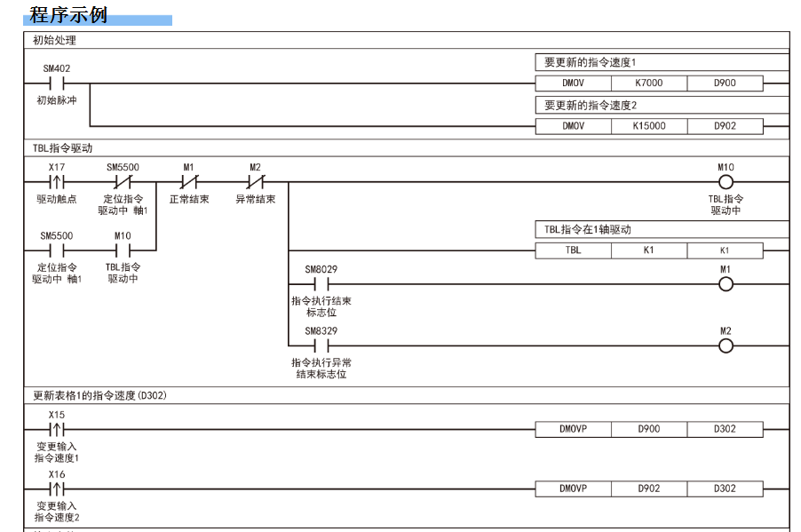The width and height of the screenshot is (801, 532).
Task: Click the 初始处理 section header
Action: click(x=54, y=41)
